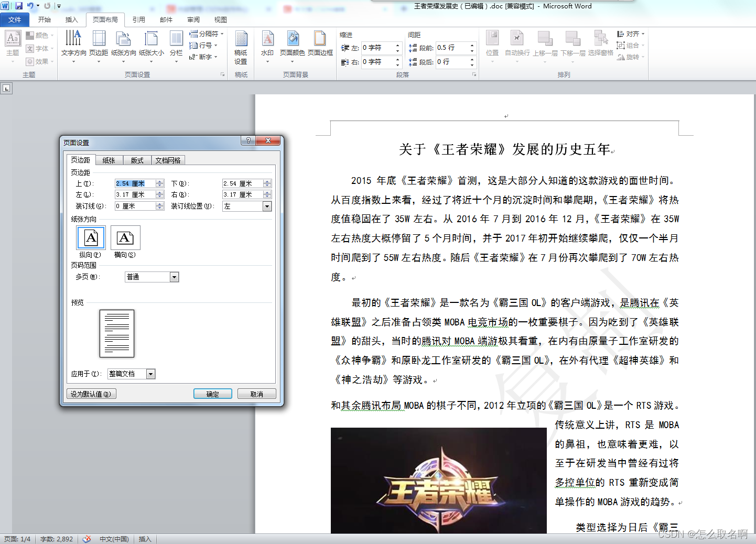Viewport: 756px width, 544px height.
Task: Open the File (文件) tab
Action: (x=15, y=19)
